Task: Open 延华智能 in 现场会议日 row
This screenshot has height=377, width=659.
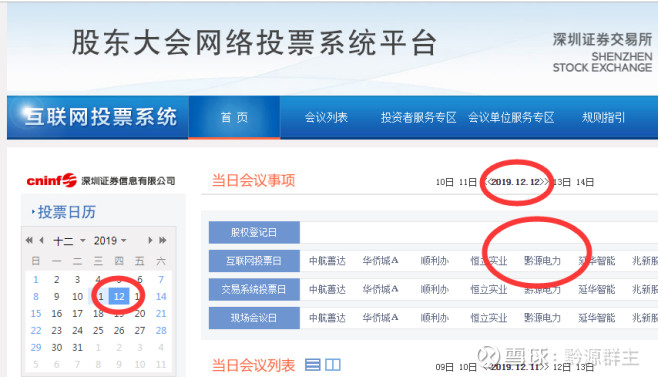Action: coord(596,318)
